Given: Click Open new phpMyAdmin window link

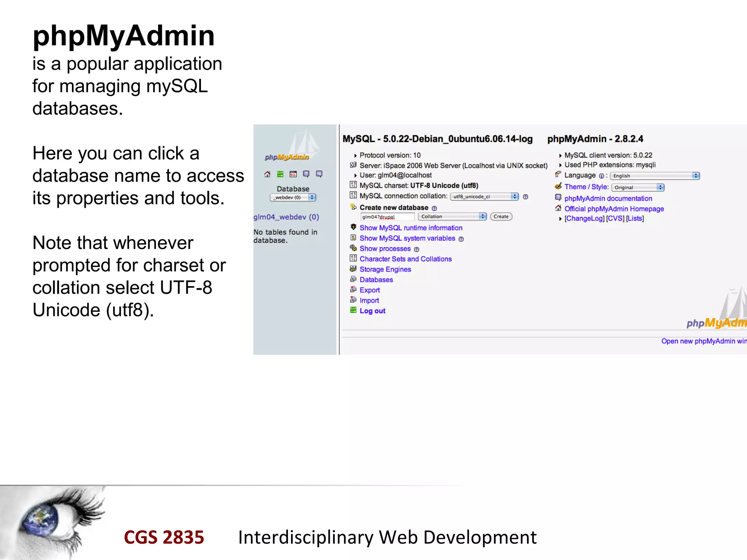Looking at the screenshot, I should pos(704,341).
